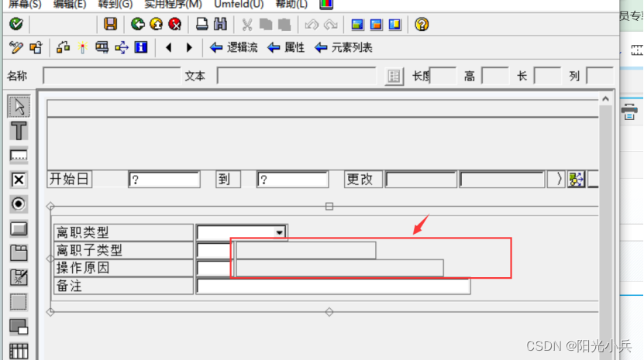The height and width of the screenshot is (360, 644).
Task: Select the Table control tool
Action: 19,351
